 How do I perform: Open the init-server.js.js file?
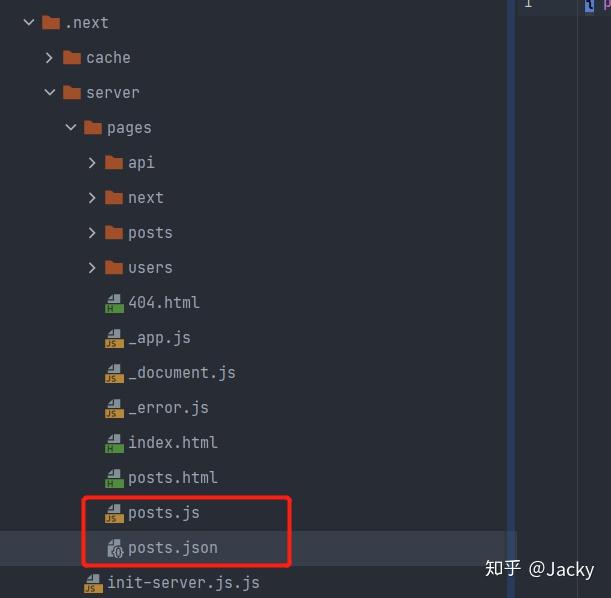coord(184,583)
